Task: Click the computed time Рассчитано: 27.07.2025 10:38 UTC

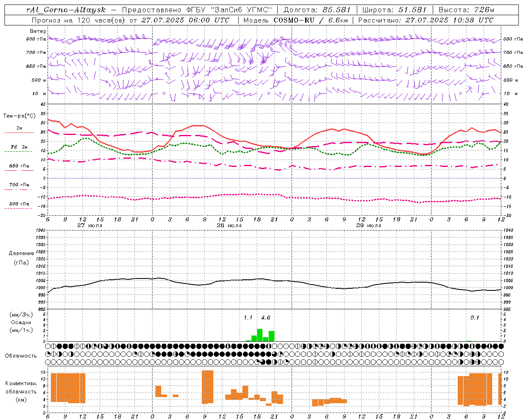Action: click(426, 20)
